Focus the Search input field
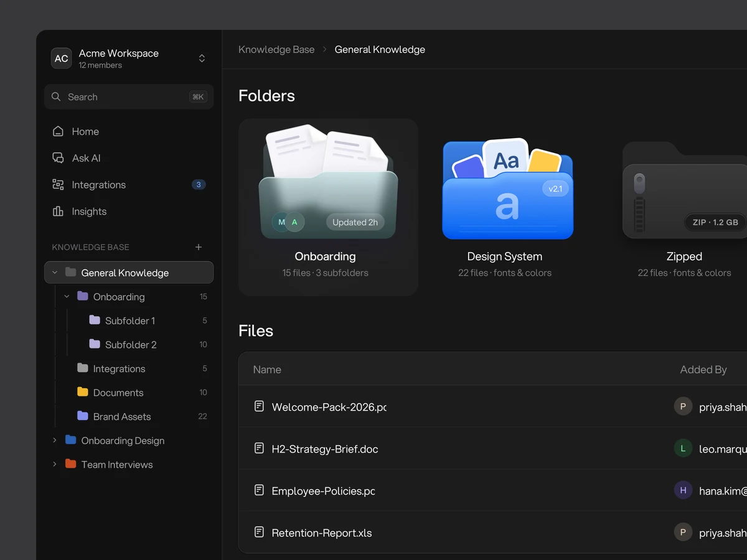This screenshot has height=560, width=747. (x=129, y=97)
